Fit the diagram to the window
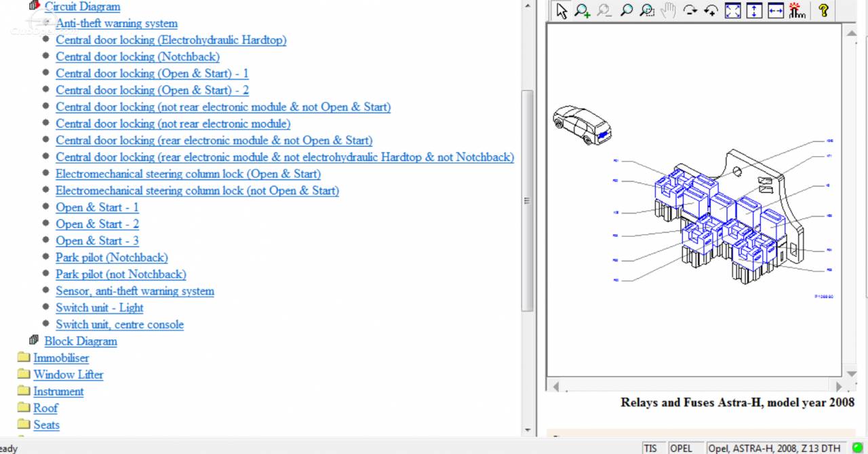 point(733,11)
